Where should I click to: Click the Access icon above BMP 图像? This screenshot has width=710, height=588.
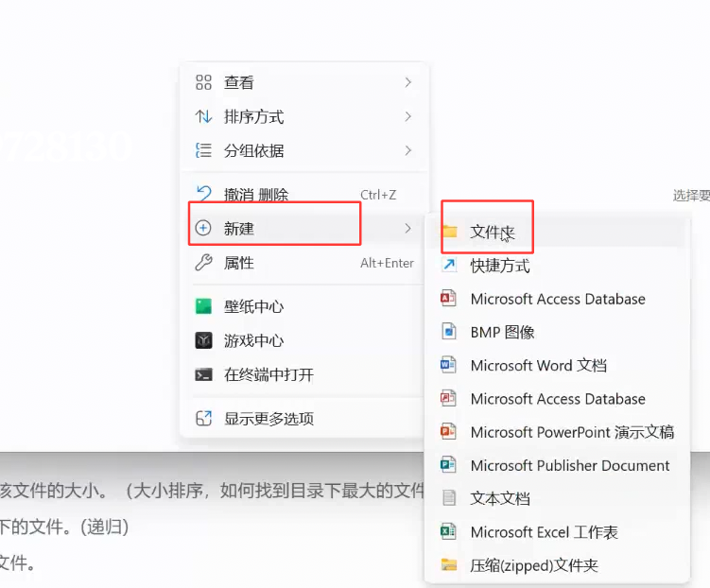(448, 299)
